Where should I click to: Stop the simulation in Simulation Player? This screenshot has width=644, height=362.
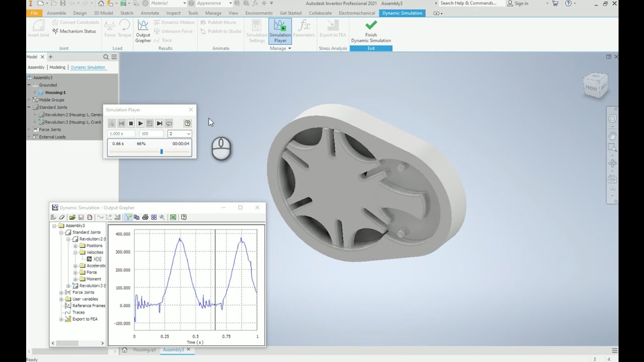click(131, 123)
